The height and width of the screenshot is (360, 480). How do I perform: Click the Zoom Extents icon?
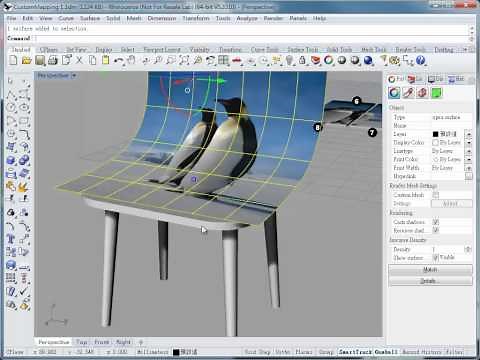pyautogui.click(x=184, y=60)
